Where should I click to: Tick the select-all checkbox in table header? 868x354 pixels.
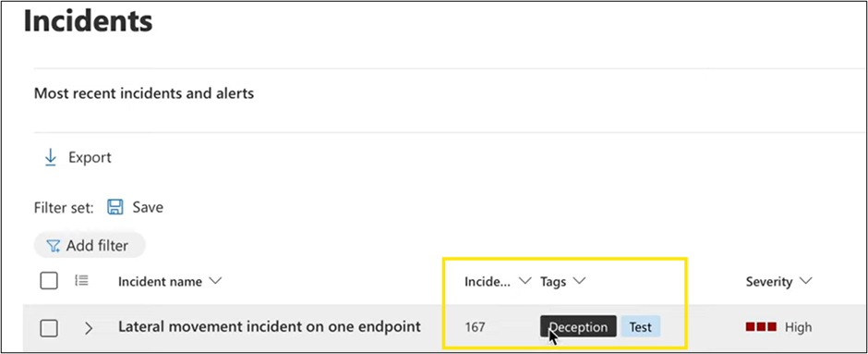pos(49,281)
